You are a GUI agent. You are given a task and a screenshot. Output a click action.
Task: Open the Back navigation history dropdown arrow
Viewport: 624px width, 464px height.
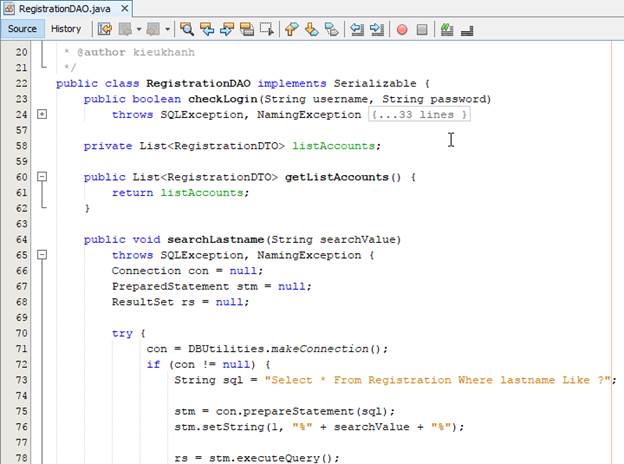click(x=139, y=29)
